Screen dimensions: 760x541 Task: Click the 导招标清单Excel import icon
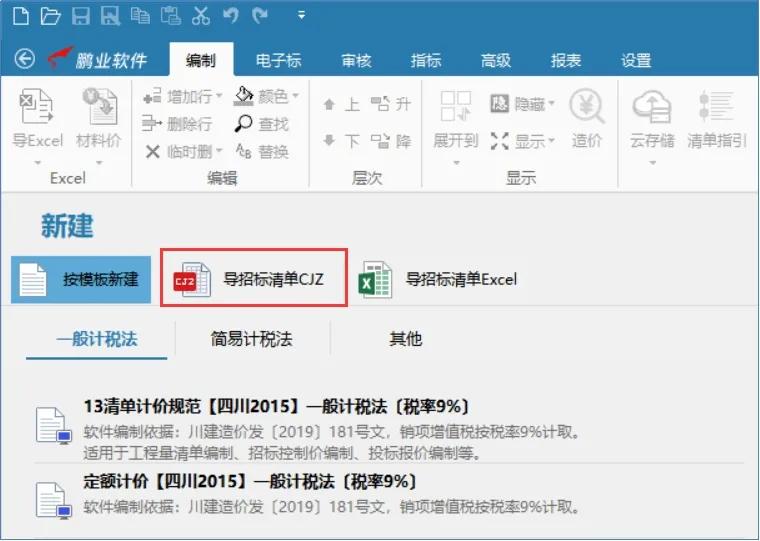click(376, 280)
